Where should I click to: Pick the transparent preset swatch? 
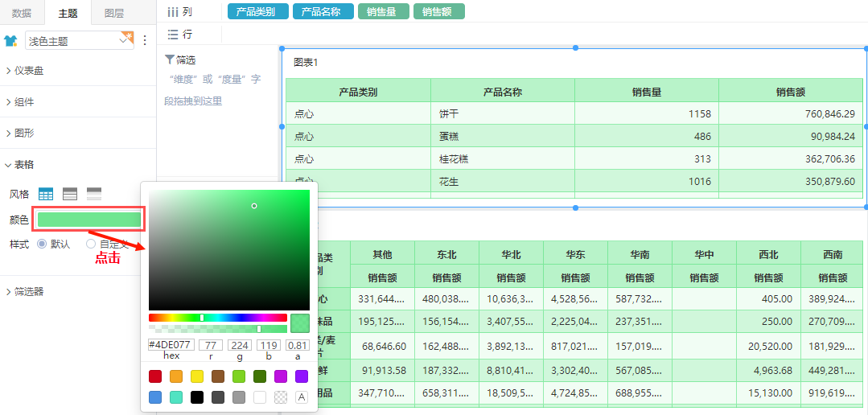tap(281, 397)
